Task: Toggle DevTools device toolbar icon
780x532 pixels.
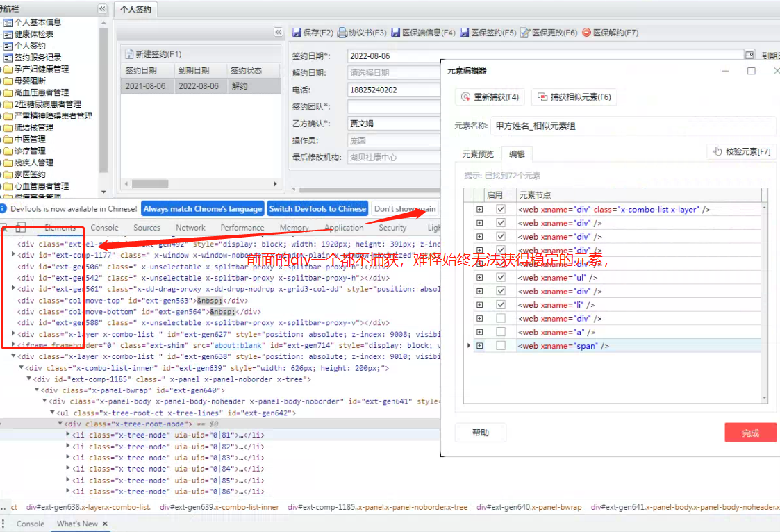Action: 20,228
